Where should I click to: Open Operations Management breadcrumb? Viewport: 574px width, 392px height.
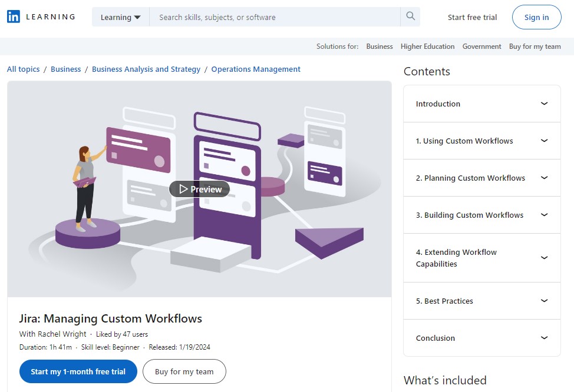[256, 69]
